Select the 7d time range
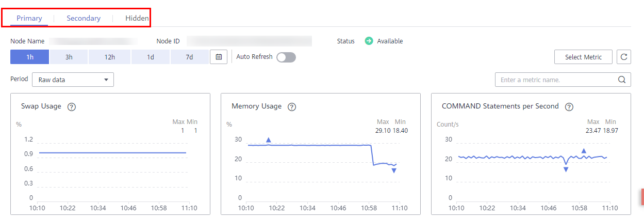Viewport: 644px width, 217px height. click(x=189, y=57)
